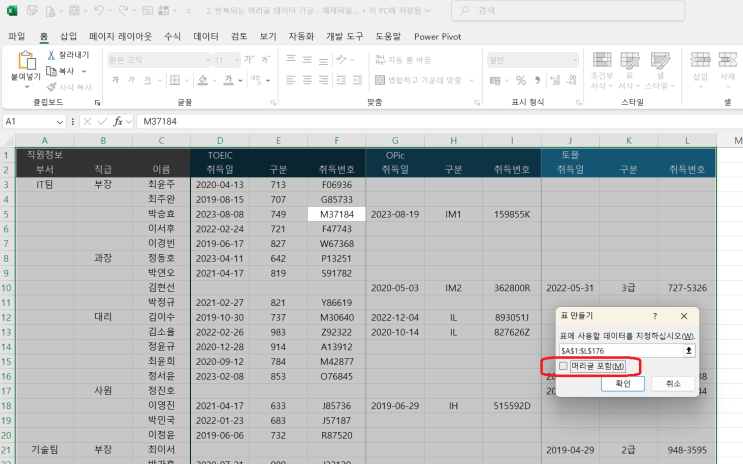Click 병합하고 가운데 맞춤 merge button
Viewport: 743px width, 464px height.
(418, 80)
